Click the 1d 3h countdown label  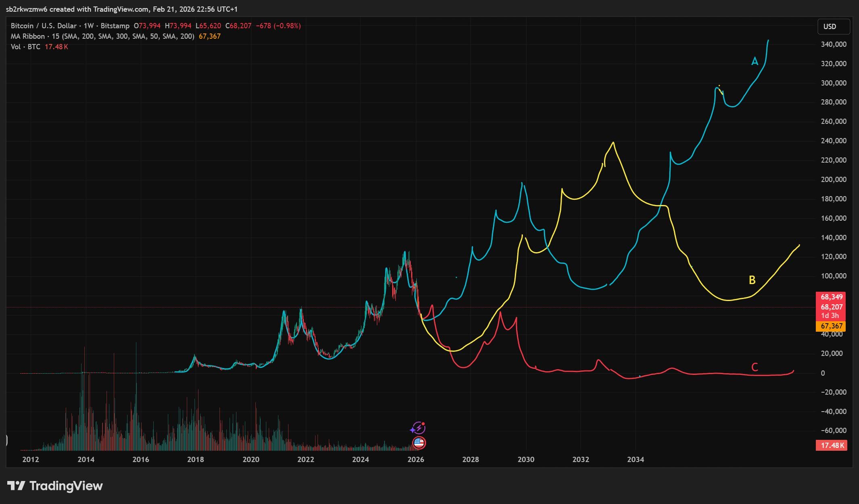(x=830, y=316)
